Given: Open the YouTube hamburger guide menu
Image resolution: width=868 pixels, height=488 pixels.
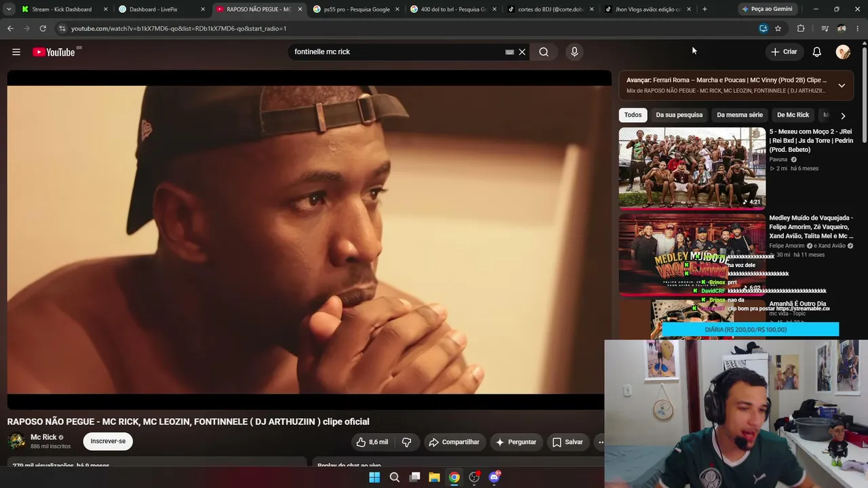Looking at the screenshot, I should click(x=16, y=52).
